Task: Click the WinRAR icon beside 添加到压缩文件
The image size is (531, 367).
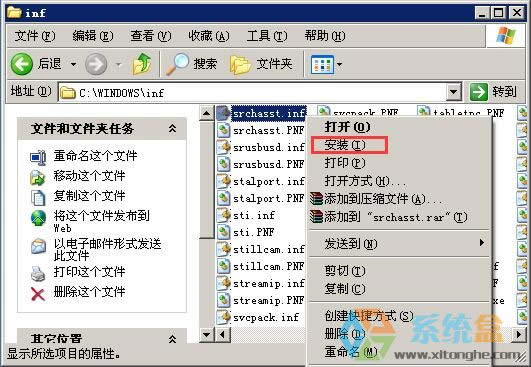Action: pyautogui.click(x=316, y=199)
